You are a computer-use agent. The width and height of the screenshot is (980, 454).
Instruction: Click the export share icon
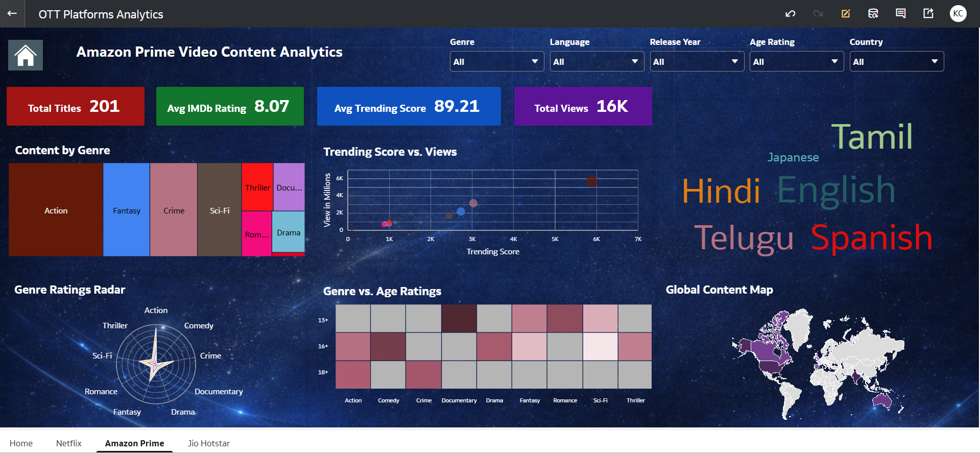click(x=928, y=14)
